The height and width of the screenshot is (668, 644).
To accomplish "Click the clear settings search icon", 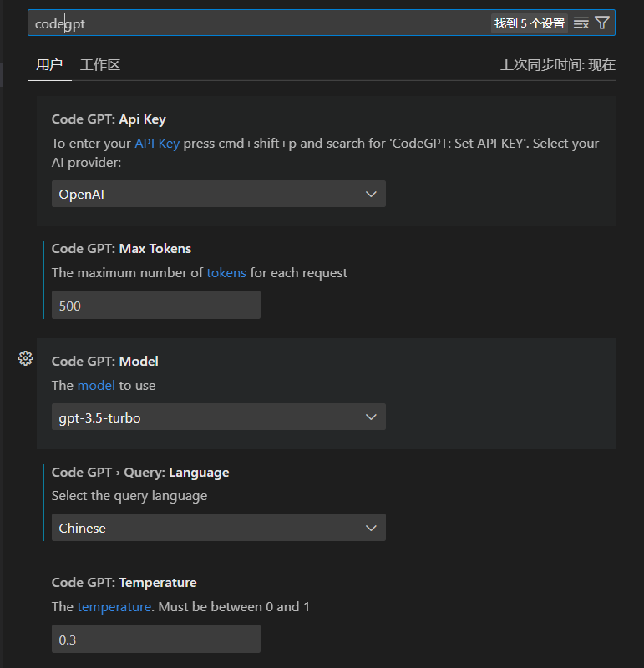I will (581, 23).
